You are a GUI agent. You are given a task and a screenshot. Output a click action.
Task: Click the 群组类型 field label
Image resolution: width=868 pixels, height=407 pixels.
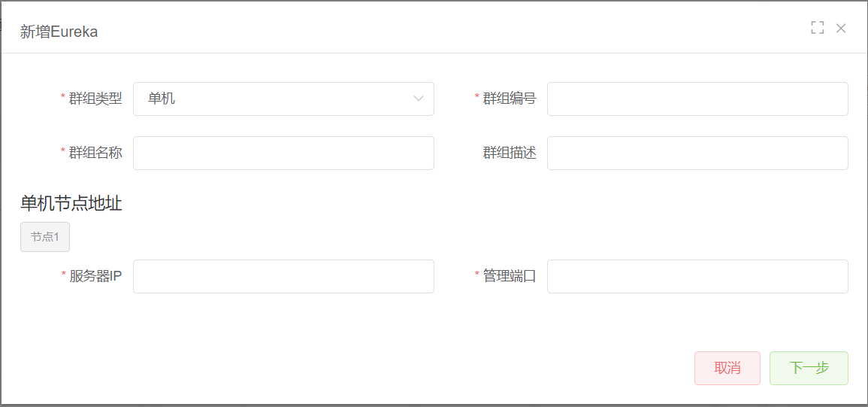pyautogui.click(x=95, y=99)
